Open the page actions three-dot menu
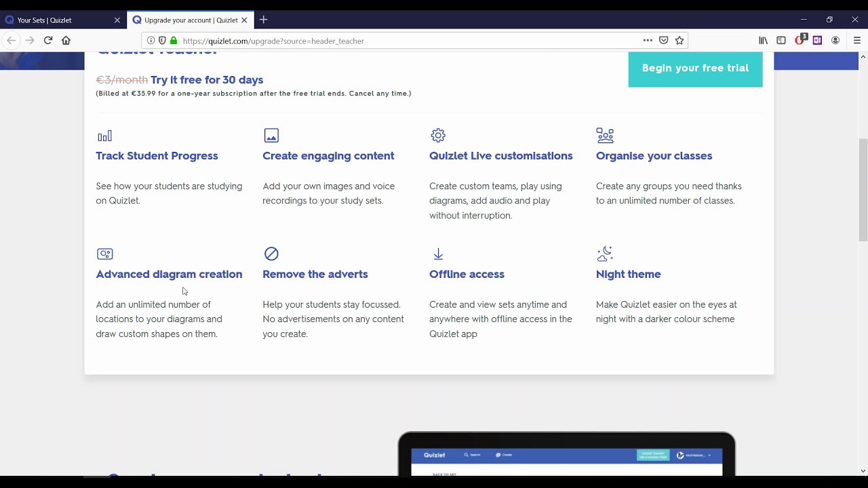This screenshot has width=868, height=488. coord(648,41)
